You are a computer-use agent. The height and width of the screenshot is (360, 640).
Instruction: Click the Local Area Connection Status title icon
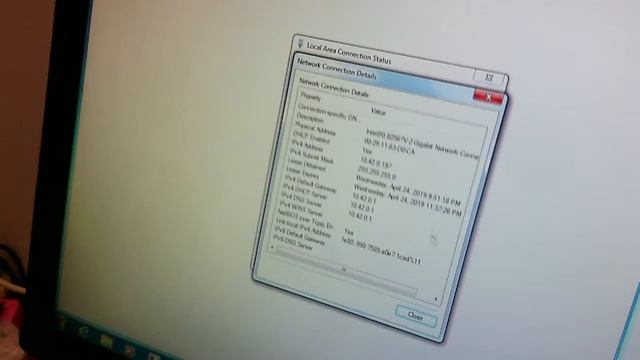pos(300,44)
